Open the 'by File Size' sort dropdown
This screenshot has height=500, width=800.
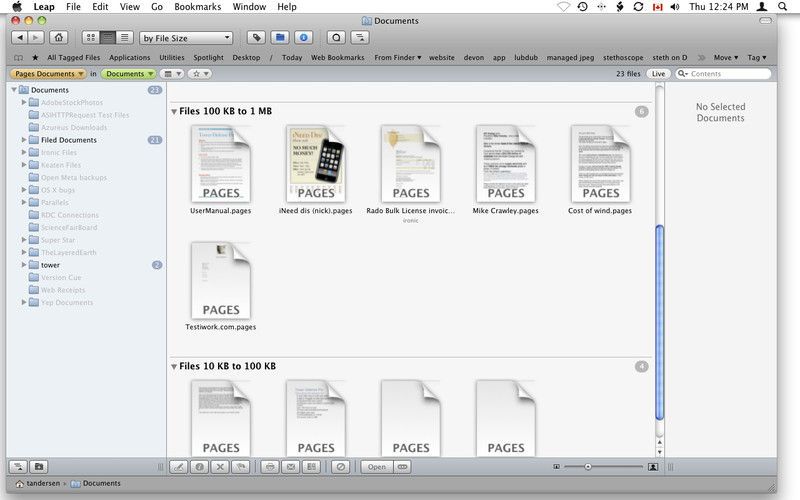[x=186, y=38]
